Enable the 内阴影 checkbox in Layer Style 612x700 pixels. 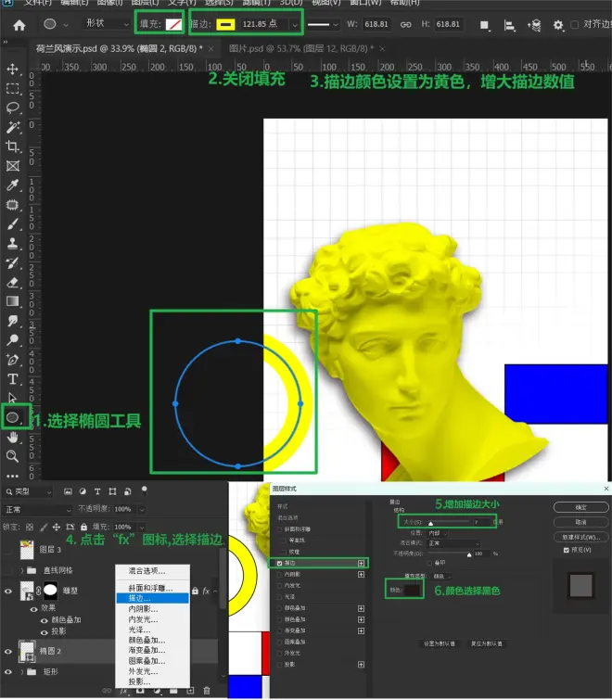click(x=280, y=575)
